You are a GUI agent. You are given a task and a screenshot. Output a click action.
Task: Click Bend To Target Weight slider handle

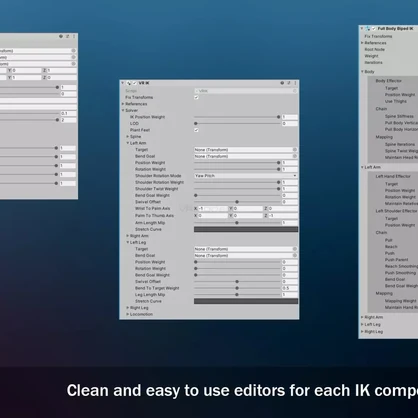coord(237,288)
